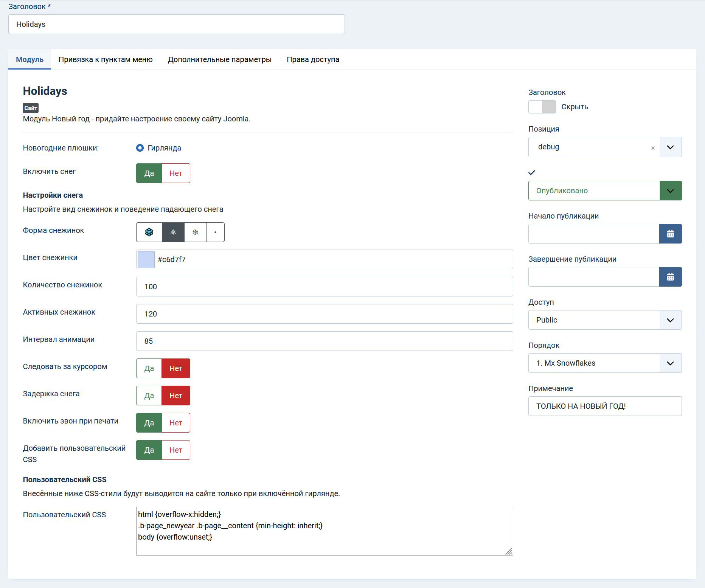Set Добавить пользовательский CSS to Нет
Viewport: 705px width, 588px height.
[x=176, y=450]
